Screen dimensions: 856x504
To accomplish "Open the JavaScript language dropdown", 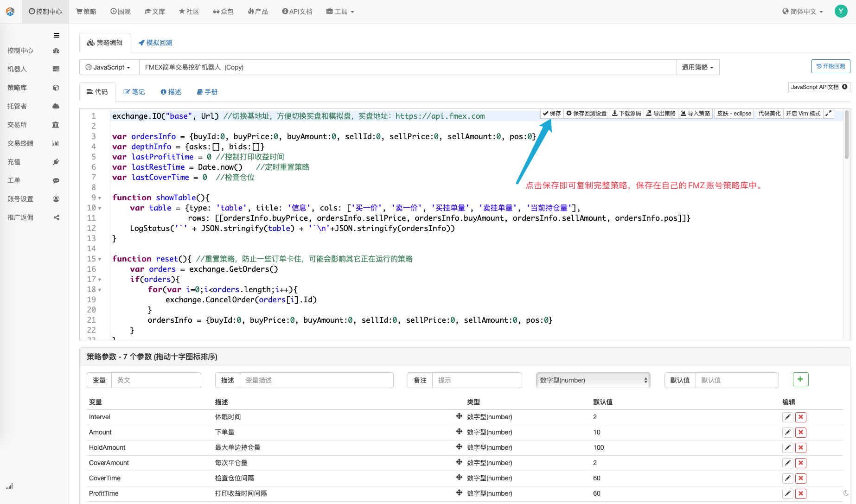I will (x=108, y=67).
